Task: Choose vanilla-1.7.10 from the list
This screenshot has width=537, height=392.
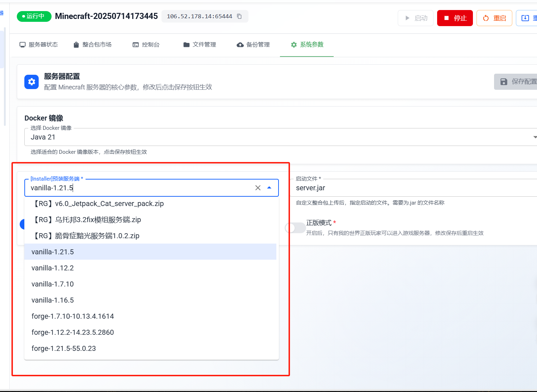Action: point(150,284)
